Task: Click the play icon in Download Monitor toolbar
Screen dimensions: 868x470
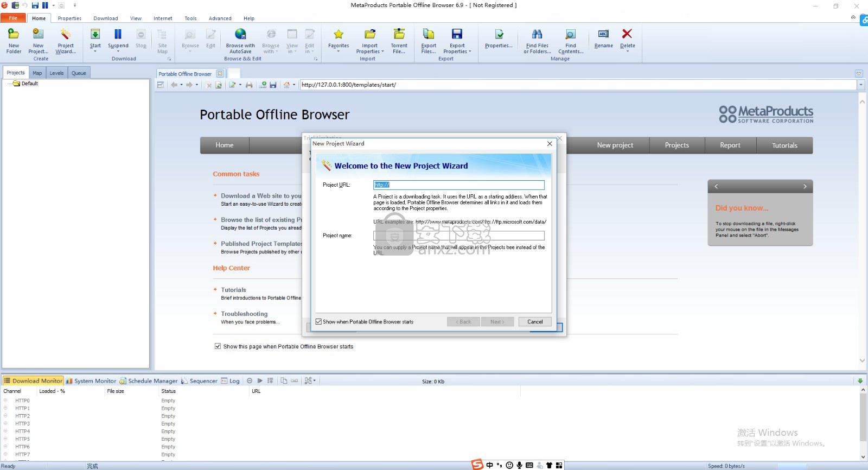Action: coord(260,381)
